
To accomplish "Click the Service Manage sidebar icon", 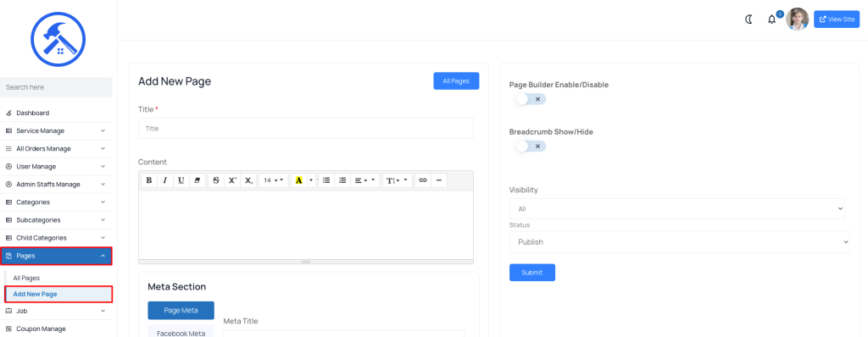I will coord(8,131).
